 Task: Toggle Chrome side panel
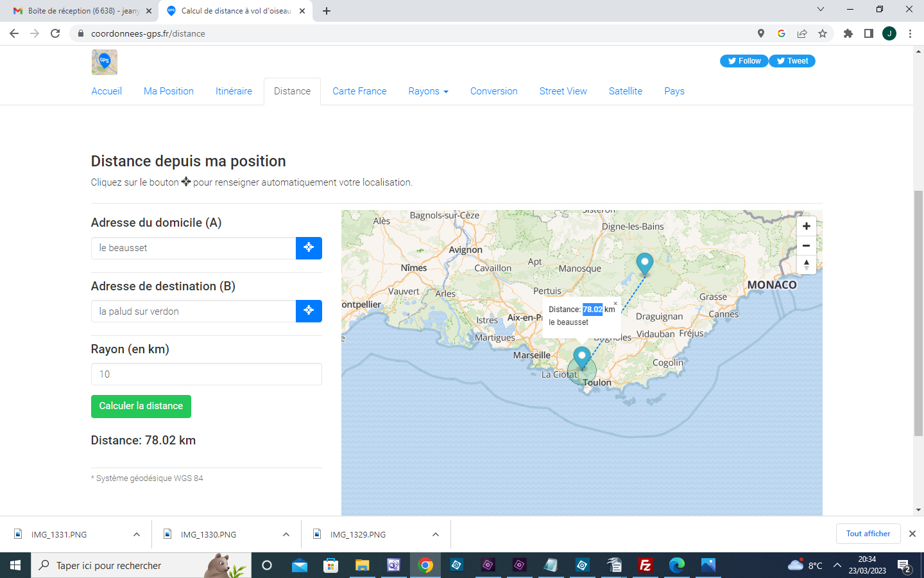[869, 33]
